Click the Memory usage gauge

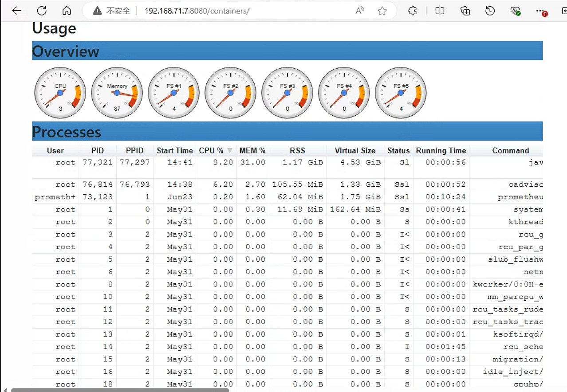[117, 93]
